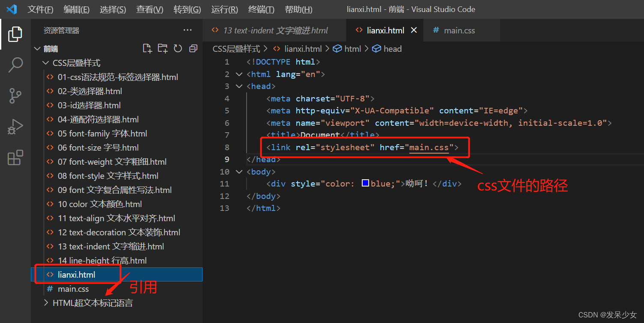
Task: Open explorer more actions ellipsis menu
Action: pos(188,30)
